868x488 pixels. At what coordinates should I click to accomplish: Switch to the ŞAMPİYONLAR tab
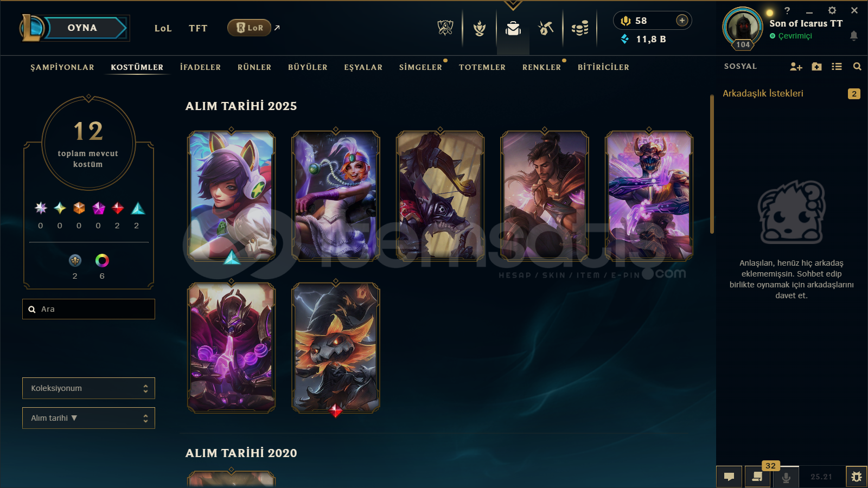[62, 67]
